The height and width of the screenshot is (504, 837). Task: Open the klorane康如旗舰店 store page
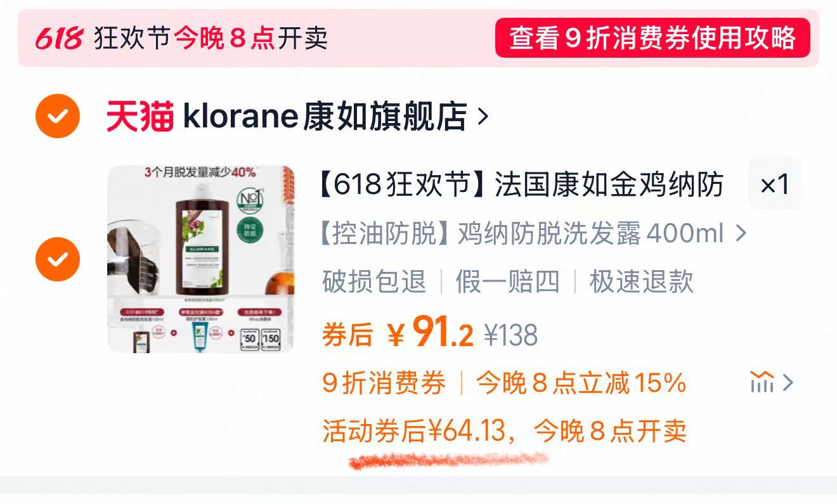coord(325,117)
